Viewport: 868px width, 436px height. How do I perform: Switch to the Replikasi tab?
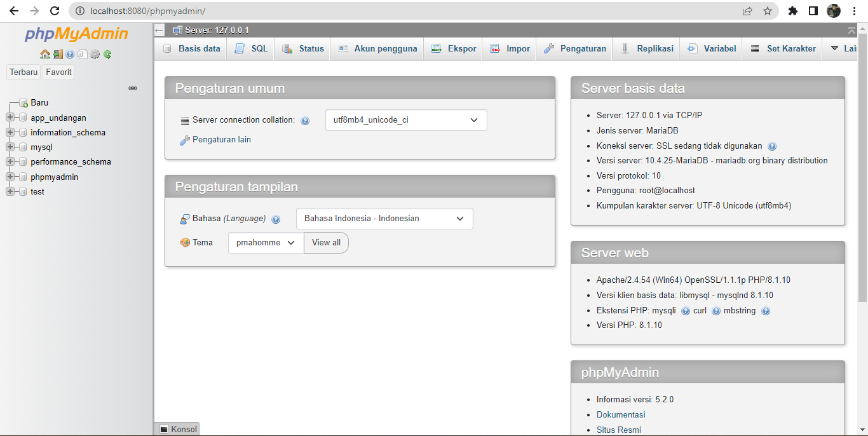click(647, 49)
